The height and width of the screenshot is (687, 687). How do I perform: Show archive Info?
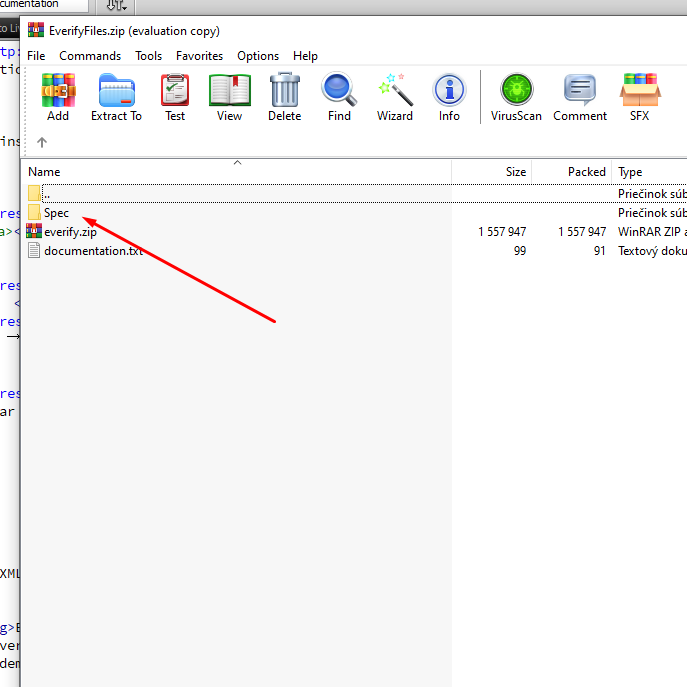coord(449,90)
